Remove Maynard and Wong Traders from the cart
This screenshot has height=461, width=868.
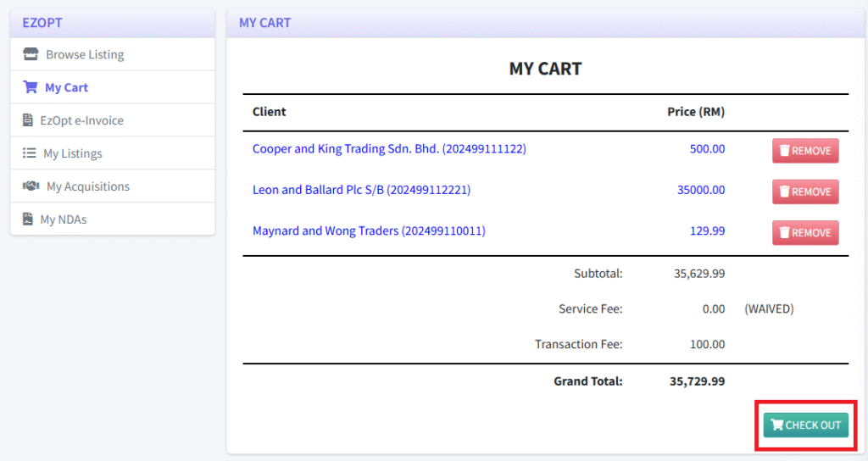pos(804,232)
